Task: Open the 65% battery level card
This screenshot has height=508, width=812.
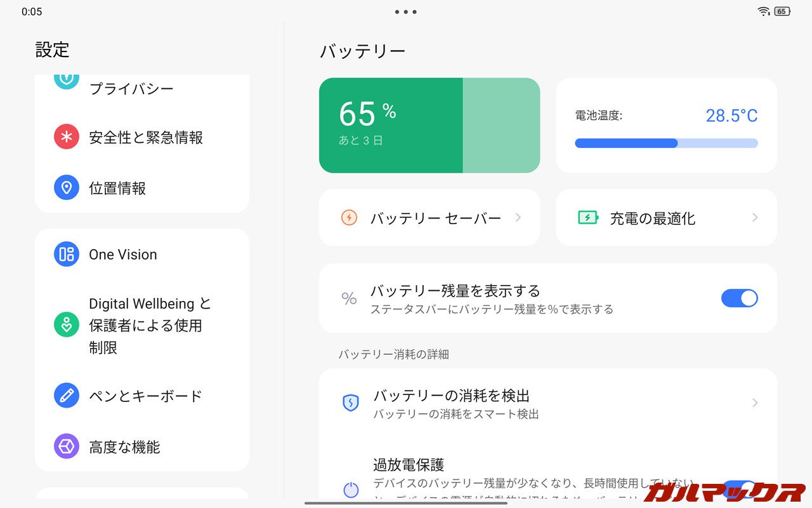Action: (429, 126)
